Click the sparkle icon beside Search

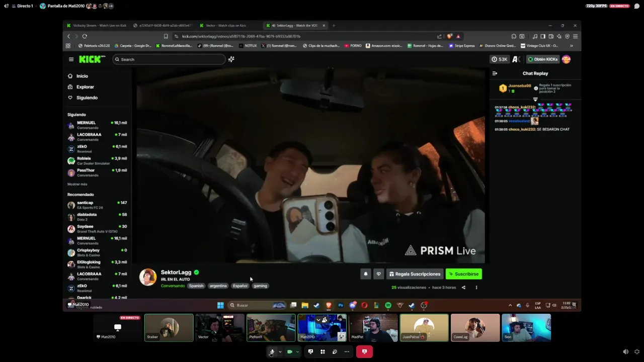coord(231,59)
